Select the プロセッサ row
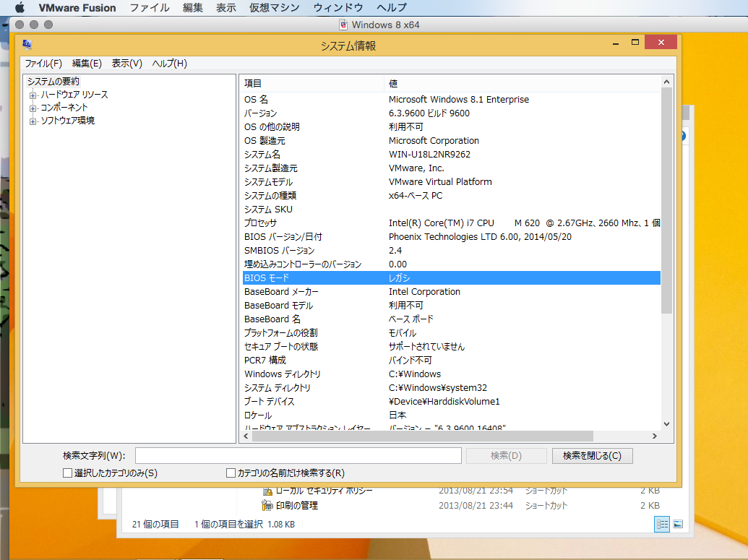Viewport: 748px width, 560px height. (x=451, y=223)
